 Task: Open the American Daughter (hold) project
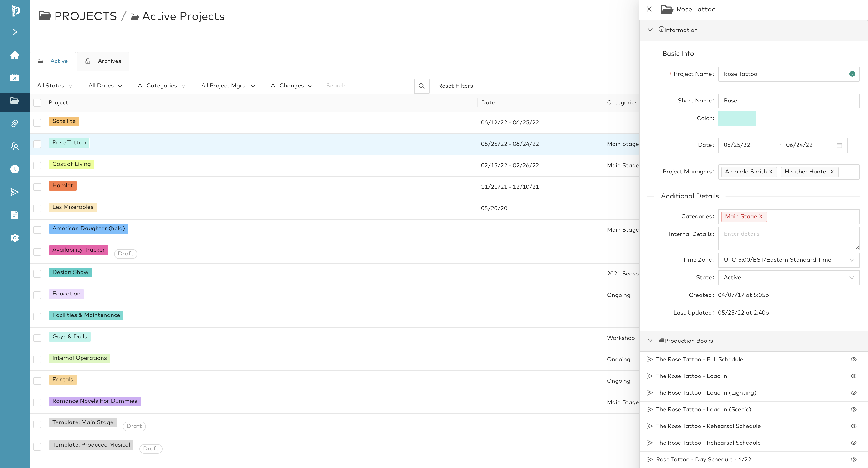(89, 229)
